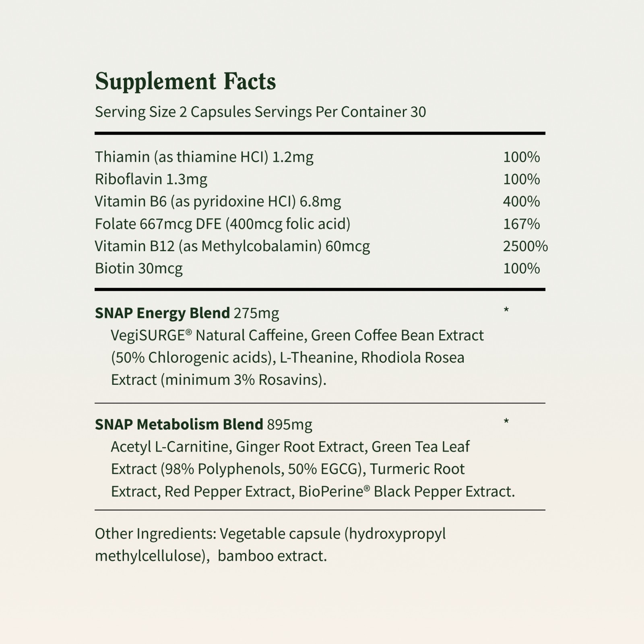Click the Biotin 30mcg row
Screen dimensions: 644x644
click(320, 268)
